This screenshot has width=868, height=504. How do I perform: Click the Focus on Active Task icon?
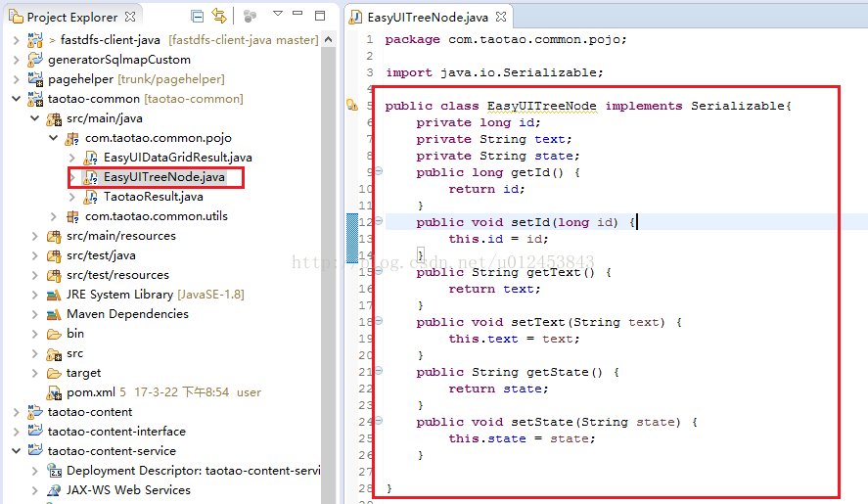251,17
